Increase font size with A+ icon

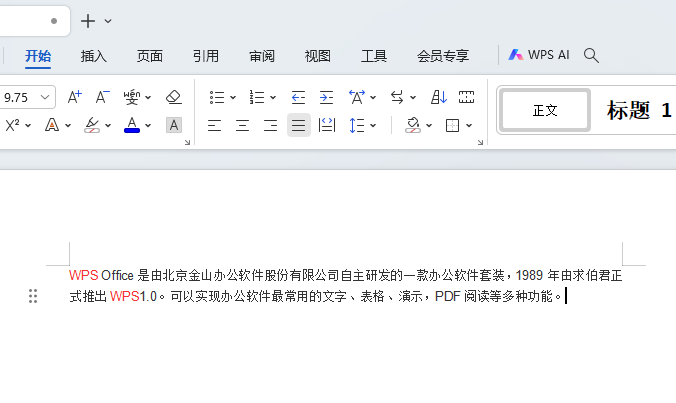point(75,97)
